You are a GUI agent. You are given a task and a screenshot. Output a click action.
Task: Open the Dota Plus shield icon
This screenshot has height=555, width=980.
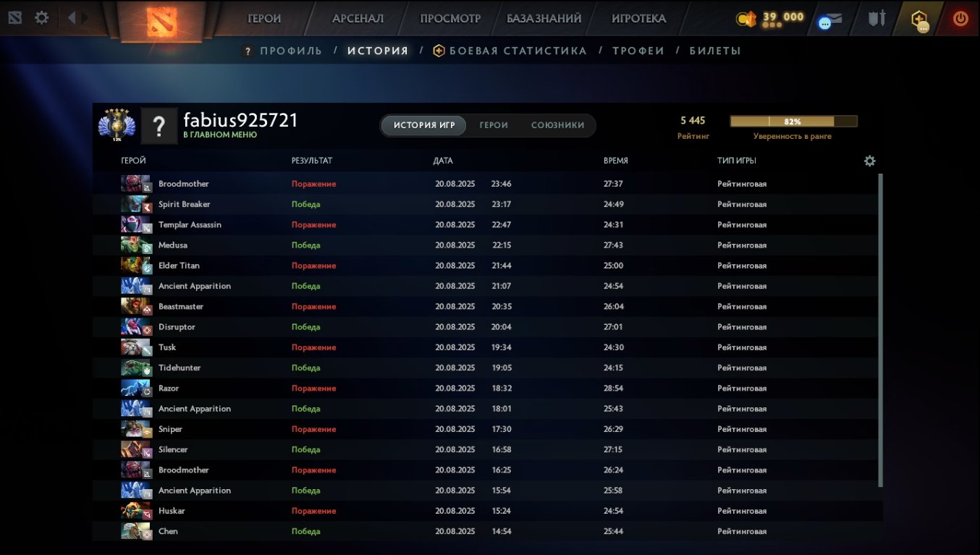919,19
